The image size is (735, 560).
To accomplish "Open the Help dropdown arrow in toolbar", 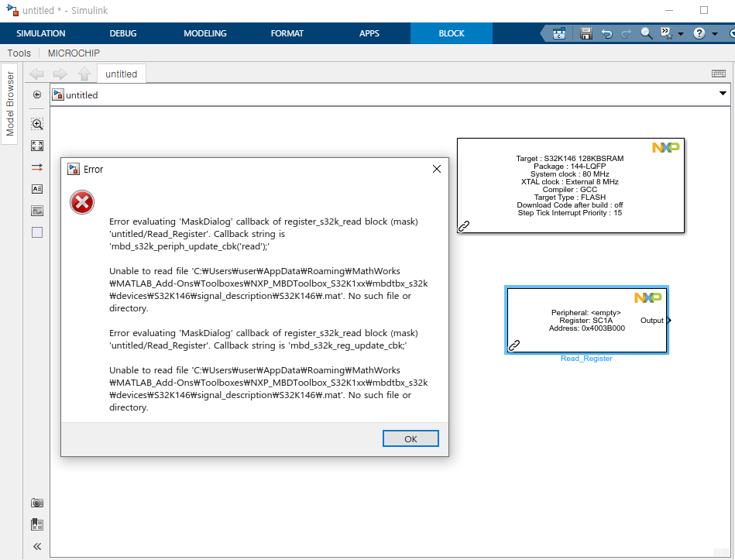I will [715, 34].
